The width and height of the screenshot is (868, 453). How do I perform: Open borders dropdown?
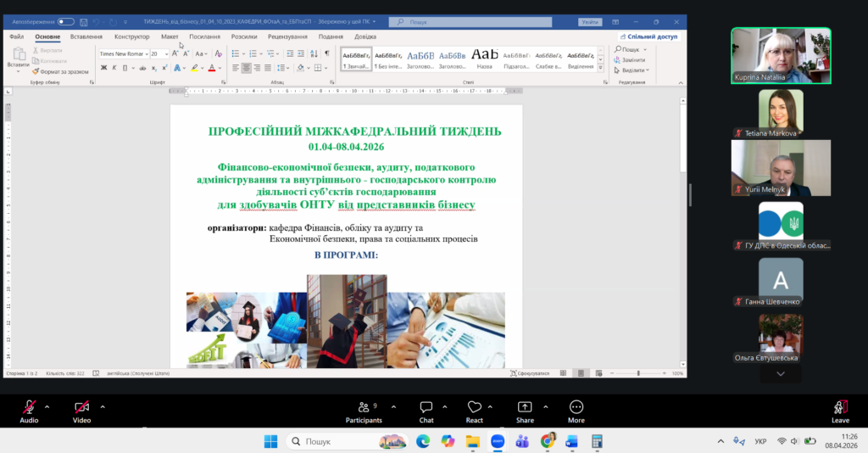(325, 68)
